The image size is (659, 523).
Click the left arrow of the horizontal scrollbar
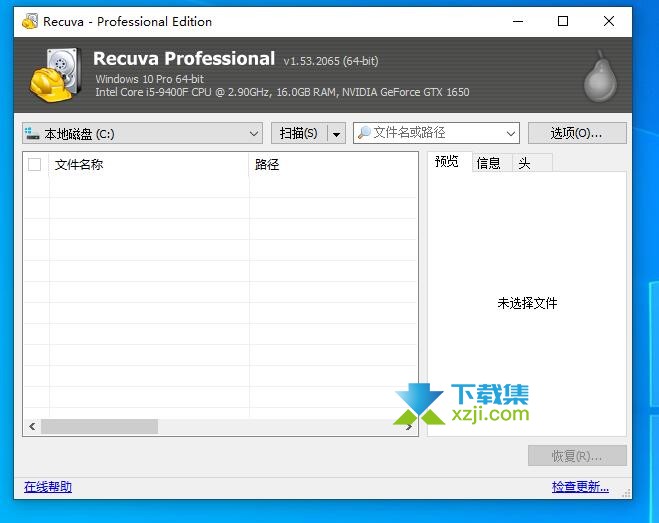click(32, 427)
